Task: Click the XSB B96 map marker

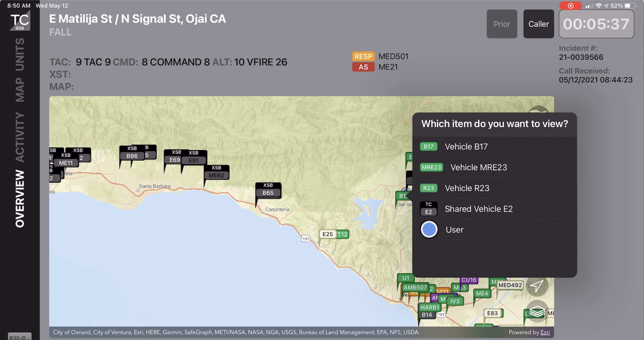Action: 132,156
